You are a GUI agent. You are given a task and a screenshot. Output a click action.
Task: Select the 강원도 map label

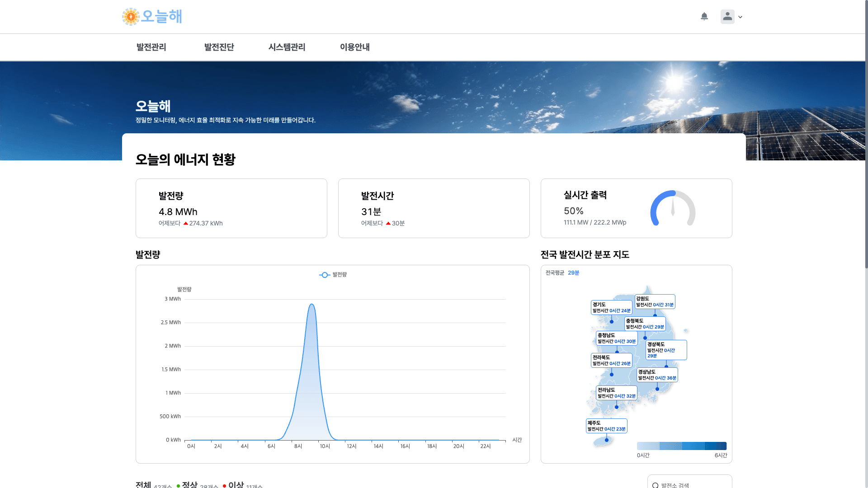click(655, 302)
